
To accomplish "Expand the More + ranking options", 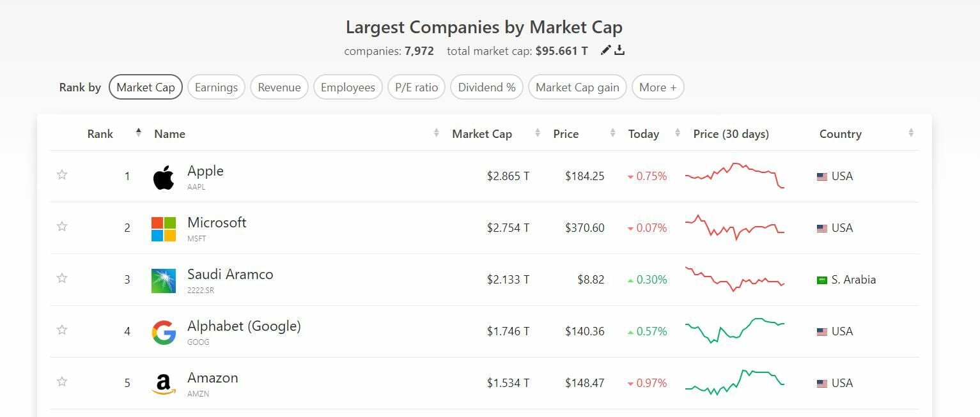I will tap(658, 87).
